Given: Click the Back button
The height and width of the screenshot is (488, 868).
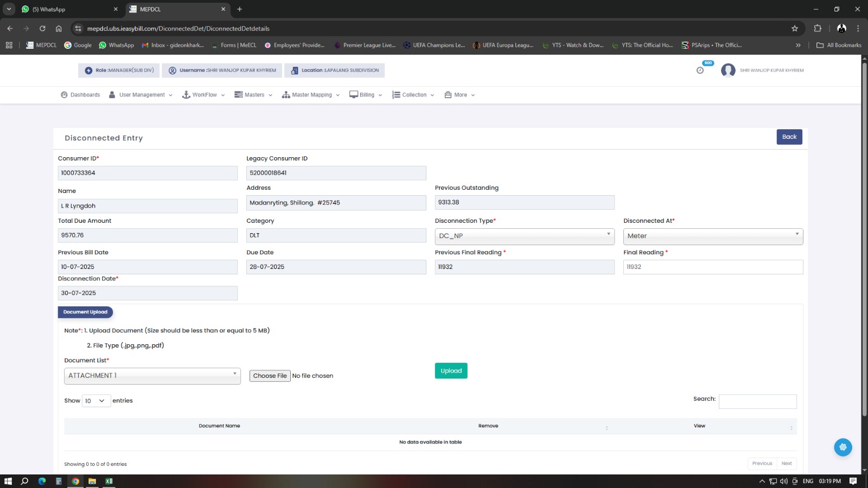Looking at the screenshot, I should (x=789, y=137).
